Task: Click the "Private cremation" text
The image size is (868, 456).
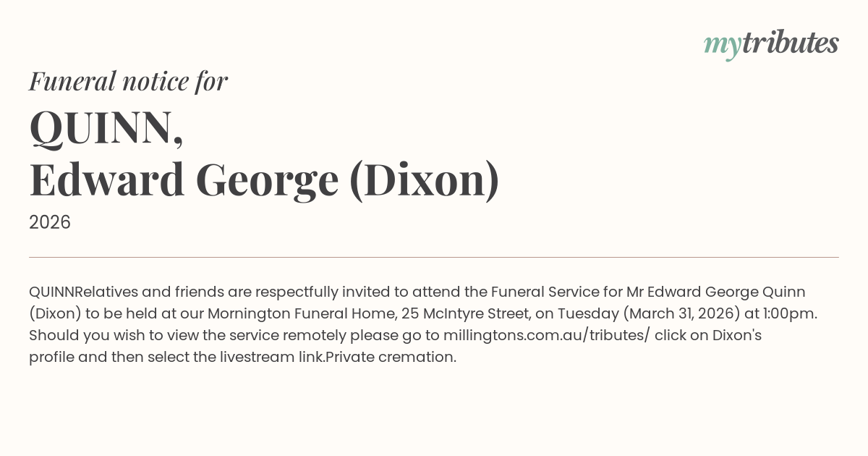Action: point(391,358)
